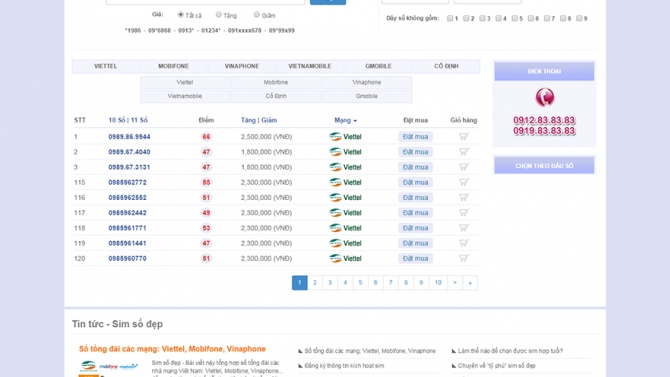Screen dimensions: 670x377
Task: Click Đặt mua for 0989.86.9944
Action: click(415, 137)
